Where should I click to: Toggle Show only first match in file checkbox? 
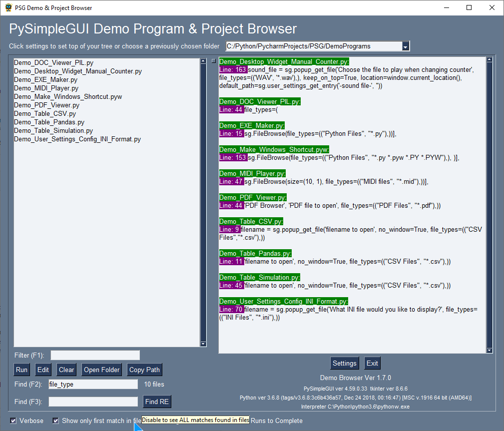click(x=55, y=421)
